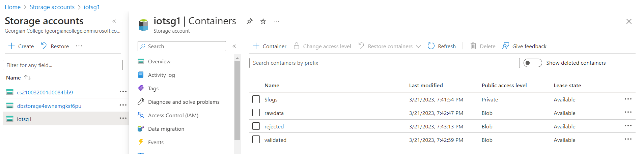The image size is (644, 154).
Task: Select the $logs container checkbox
Action: tap(256, 99)
